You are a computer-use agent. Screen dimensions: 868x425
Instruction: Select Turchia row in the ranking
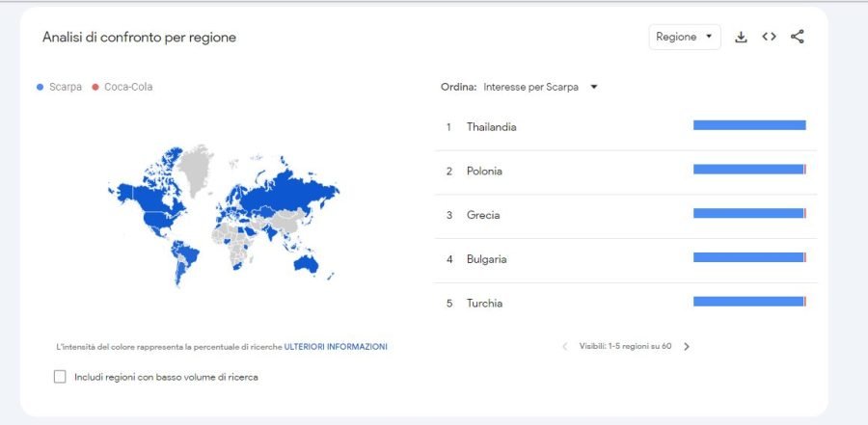pyautogui.click(x=626, y=304)
